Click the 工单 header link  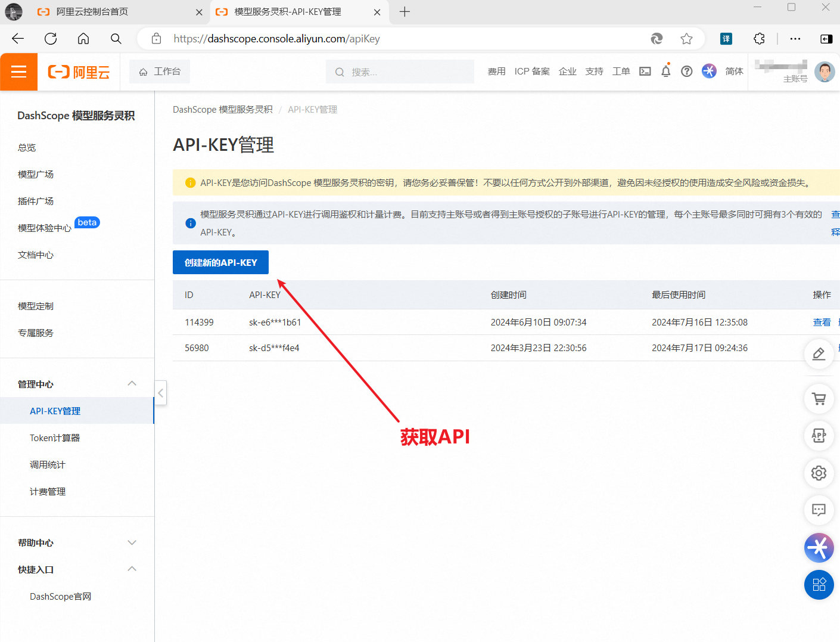tap(621, 72)
